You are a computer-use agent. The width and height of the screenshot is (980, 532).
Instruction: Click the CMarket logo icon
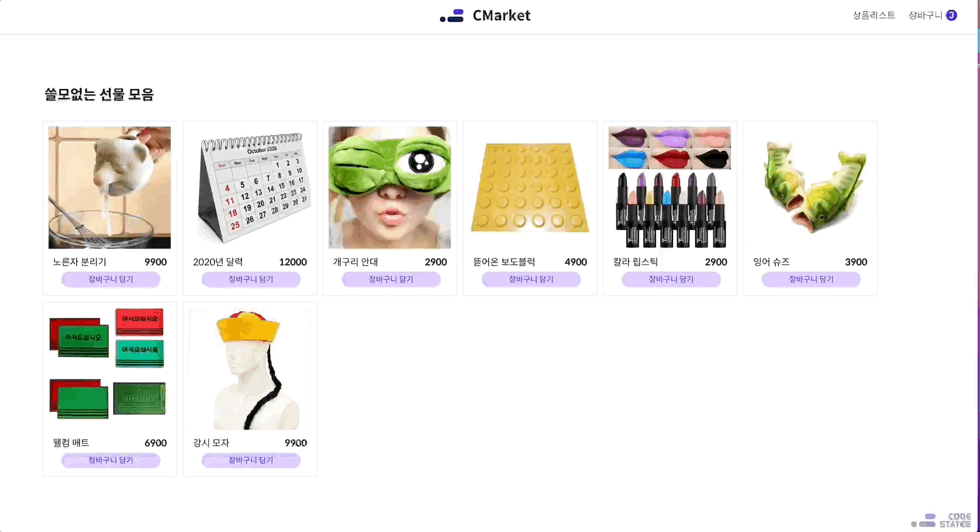point(452,16)
